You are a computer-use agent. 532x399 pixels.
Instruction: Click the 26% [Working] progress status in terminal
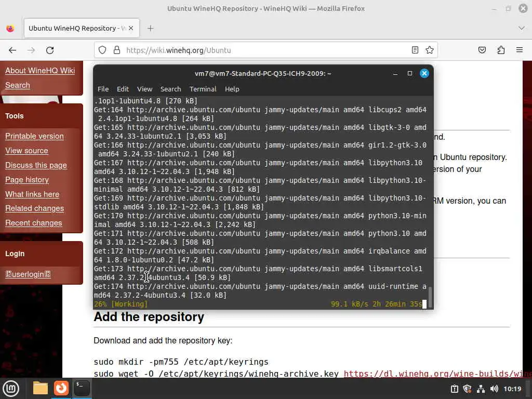pos(121,304)
